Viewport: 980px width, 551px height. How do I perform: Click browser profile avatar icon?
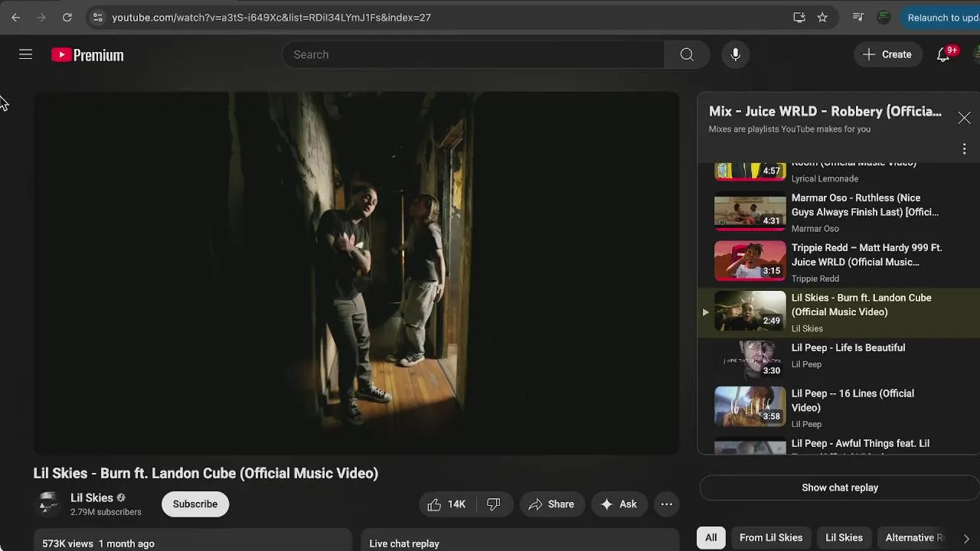pyautogui.click(x=884, y=17)
